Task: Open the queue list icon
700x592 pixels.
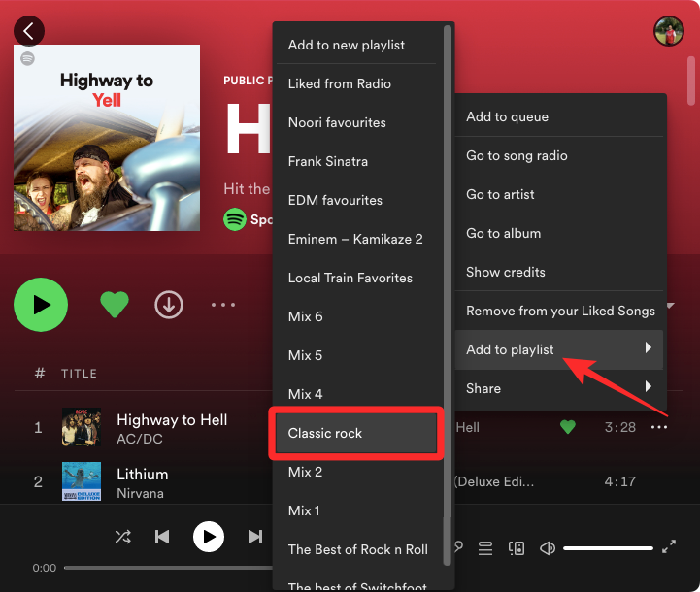Action: coord(485,547)
